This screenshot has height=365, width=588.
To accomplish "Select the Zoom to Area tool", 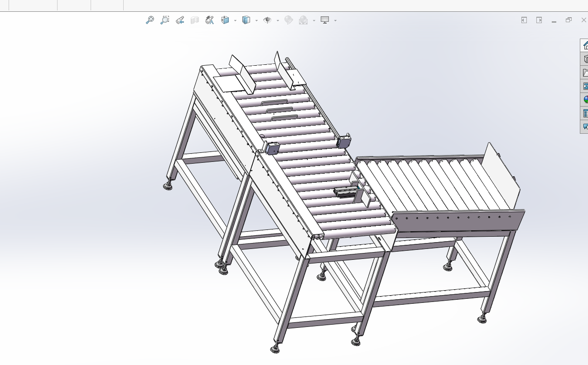I will pyautogui.click(x=165, y=20).
